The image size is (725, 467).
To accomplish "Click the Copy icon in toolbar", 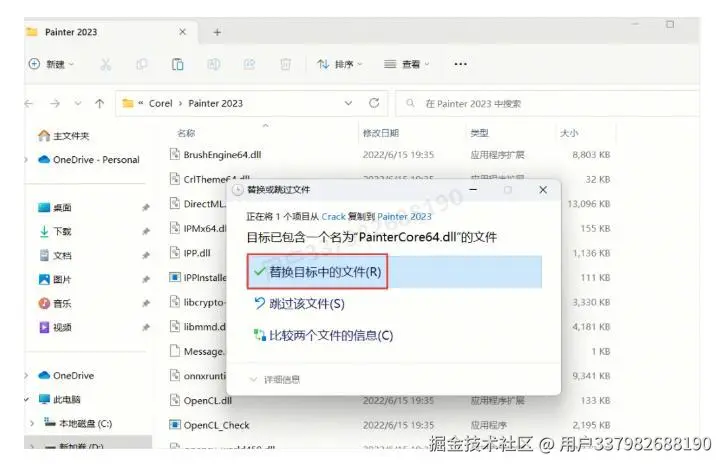I will [x=141, y=64].
